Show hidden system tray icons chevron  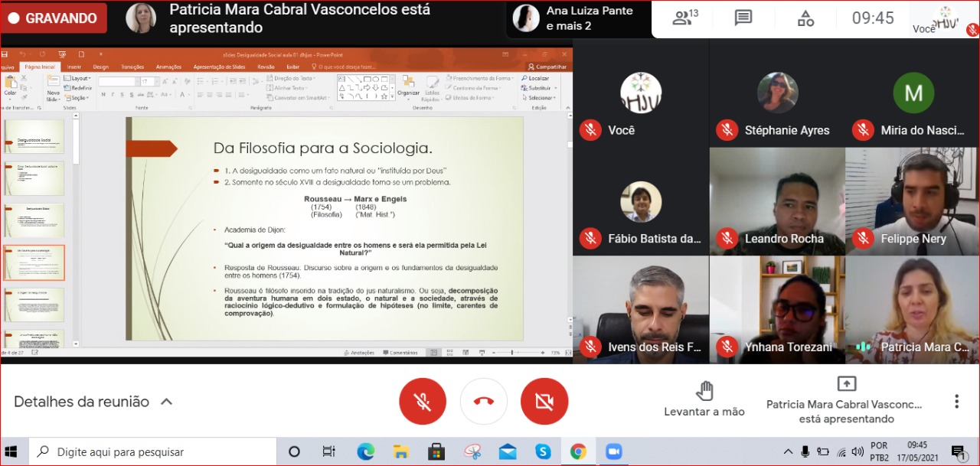(x=787, y=451)
